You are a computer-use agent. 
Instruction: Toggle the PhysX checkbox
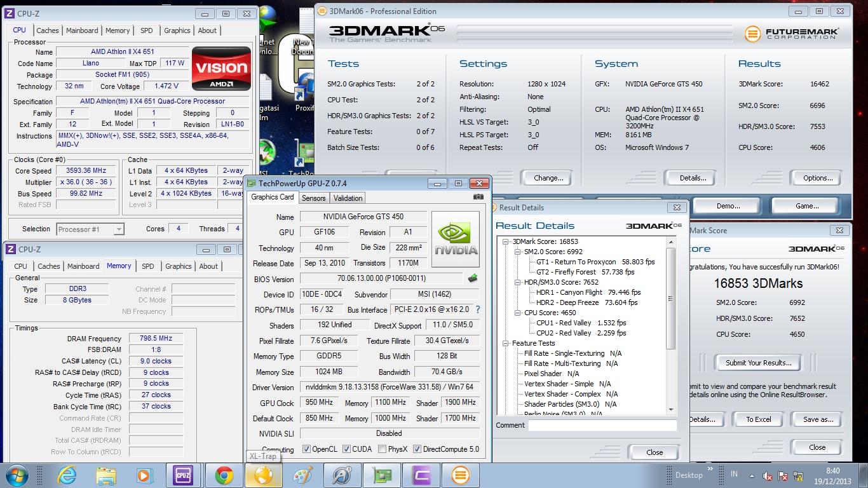coord(382,449)
